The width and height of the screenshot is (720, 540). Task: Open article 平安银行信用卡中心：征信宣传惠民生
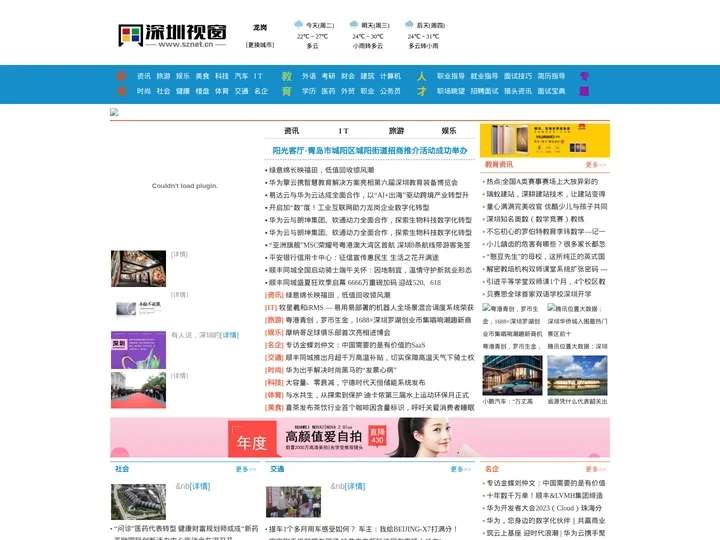(354, 258)
